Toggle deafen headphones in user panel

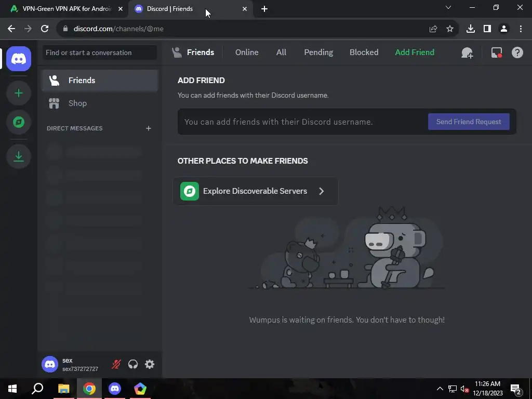click(133, 364)
